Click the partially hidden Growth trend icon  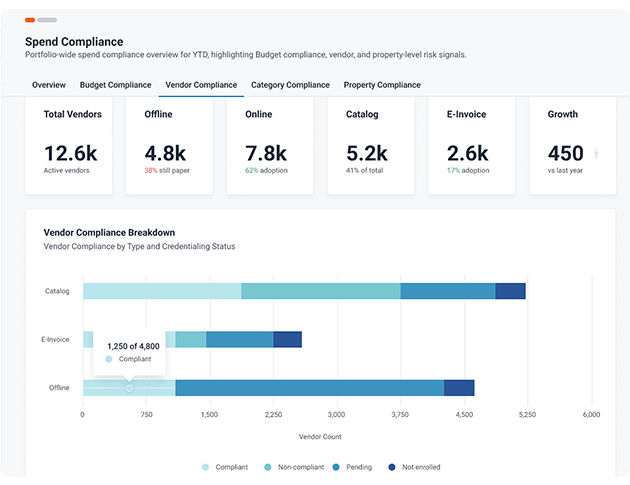click(597, 153)
